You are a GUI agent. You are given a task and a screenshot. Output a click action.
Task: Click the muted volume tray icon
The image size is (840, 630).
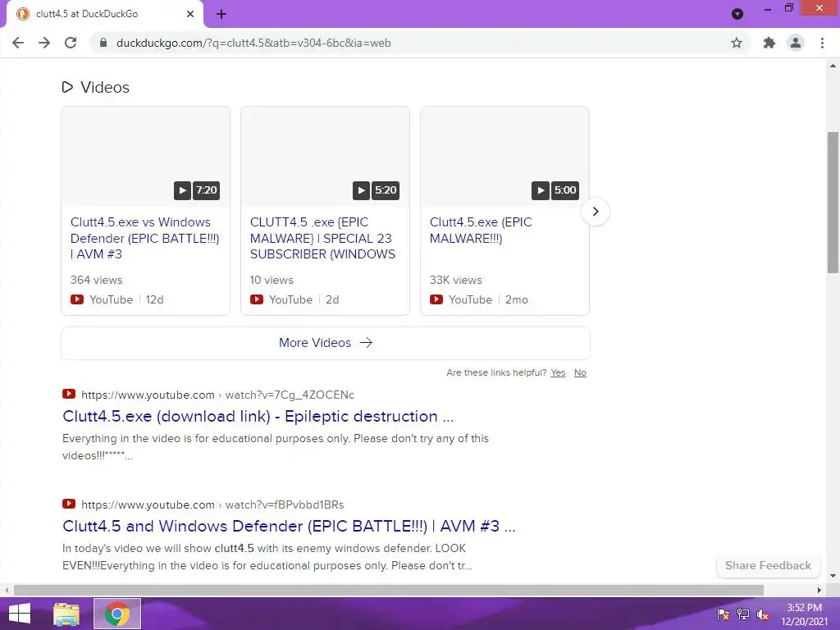763,614
